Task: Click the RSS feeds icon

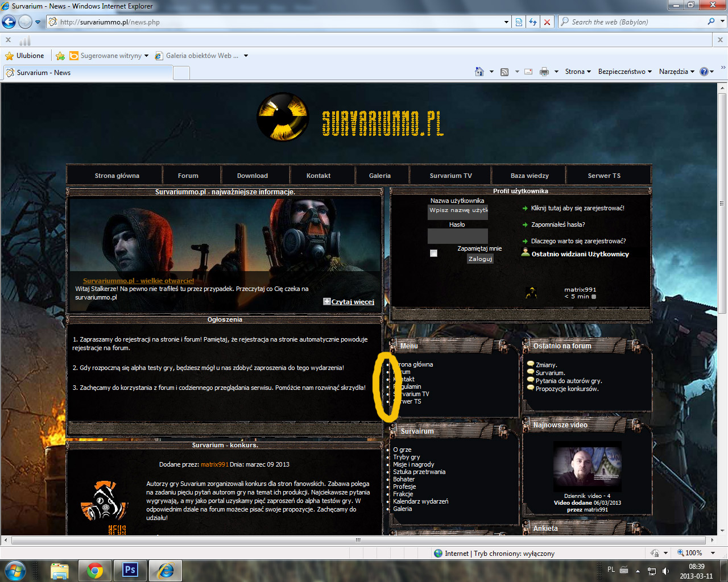Action: coord(504,72)
